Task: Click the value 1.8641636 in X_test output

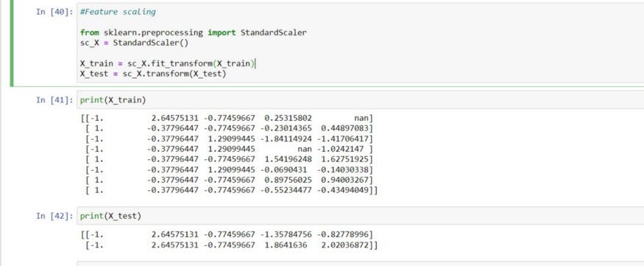Action: pyautogui.click(x=286, y=245)
